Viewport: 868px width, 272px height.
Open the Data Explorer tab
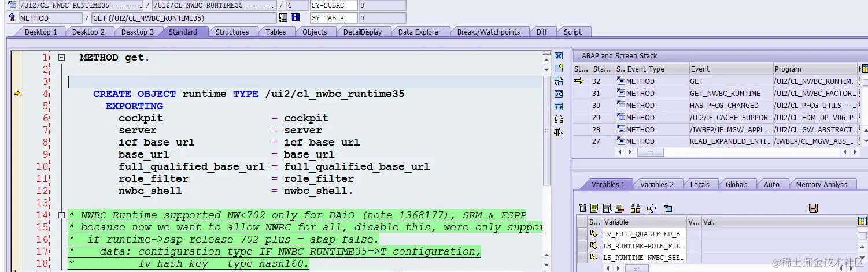419,32
